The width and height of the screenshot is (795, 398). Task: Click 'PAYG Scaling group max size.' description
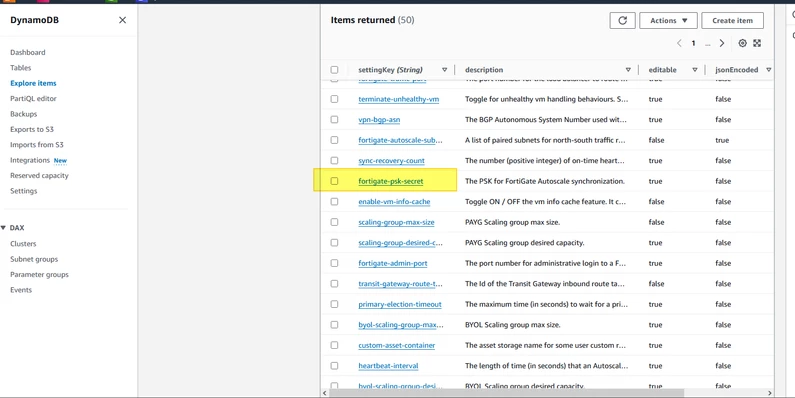512,222
